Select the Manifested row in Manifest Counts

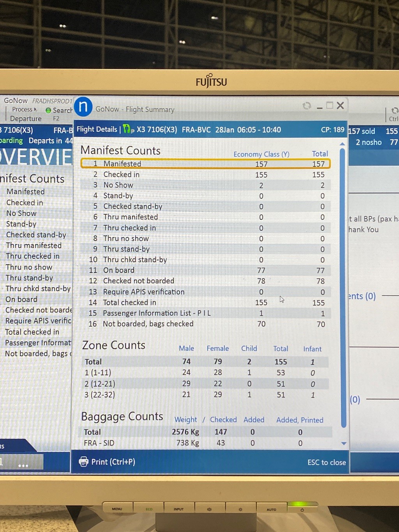tap(205, 164)
